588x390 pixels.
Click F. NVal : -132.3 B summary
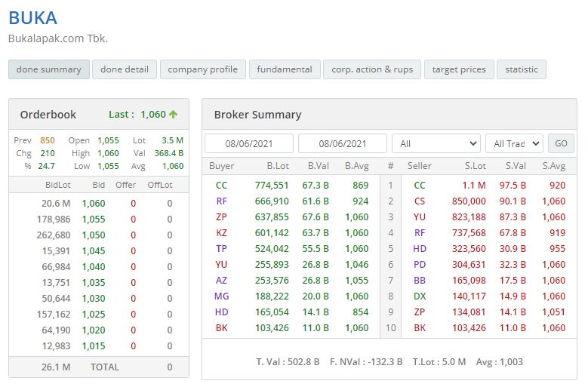coord(366,362)
